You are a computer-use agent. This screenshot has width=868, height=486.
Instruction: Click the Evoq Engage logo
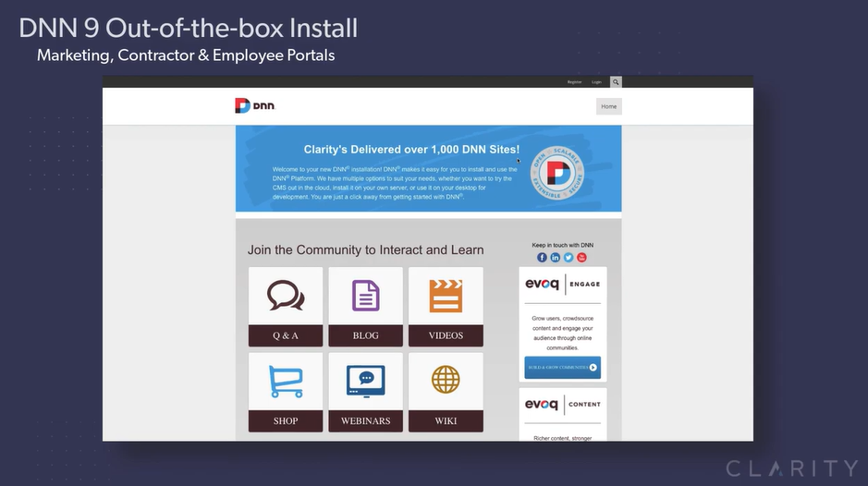[562, 284]
